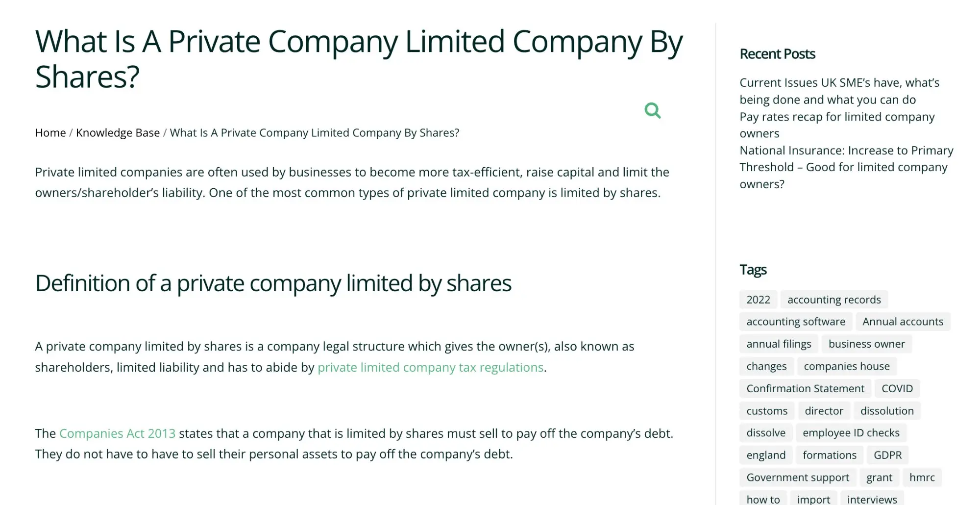This screenshot has height=505, width=980.
Task: Open the Government support tag
Action: (x=798, y=477)
